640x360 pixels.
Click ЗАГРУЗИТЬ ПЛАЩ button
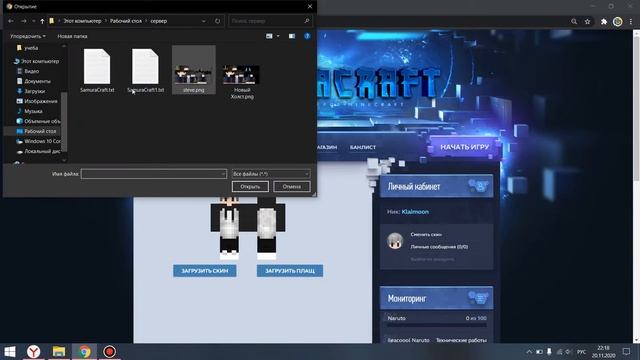[290, 271]
